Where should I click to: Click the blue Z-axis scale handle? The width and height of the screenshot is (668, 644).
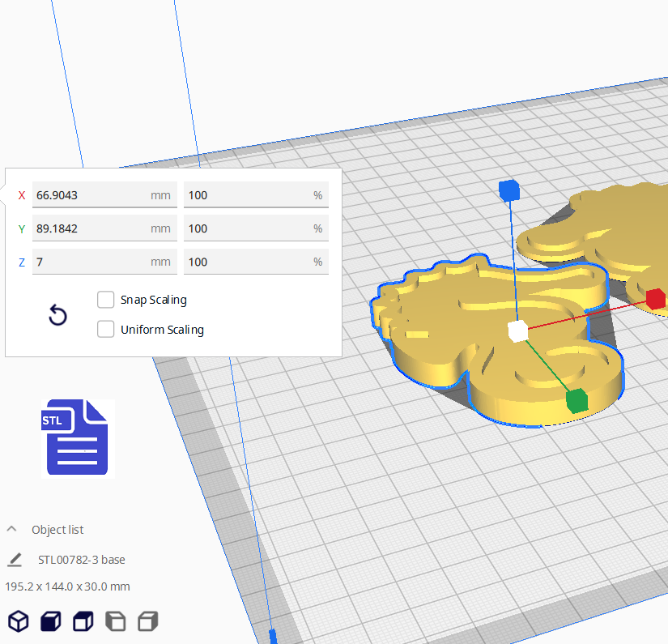coord(508,190)
